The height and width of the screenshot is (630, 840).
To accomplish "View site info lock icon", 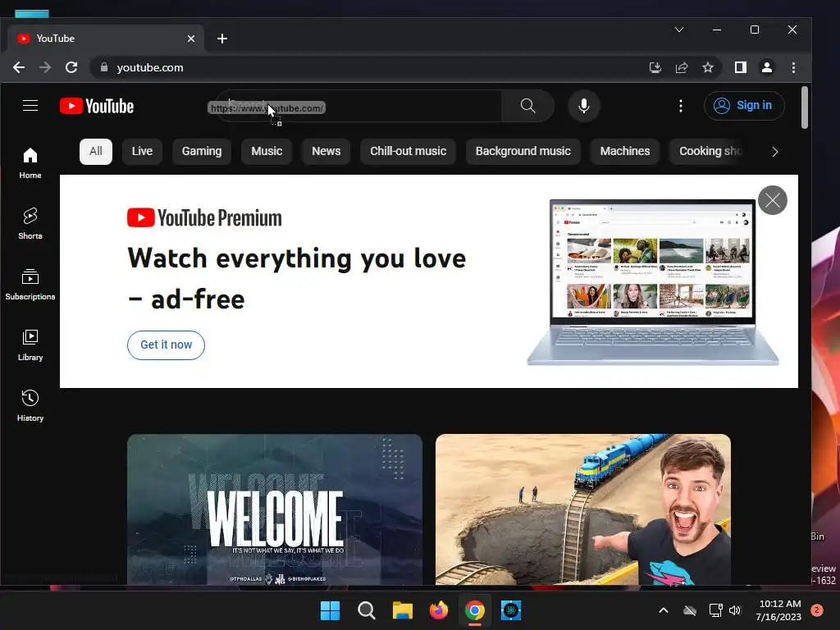I will [x=104, y=67].
